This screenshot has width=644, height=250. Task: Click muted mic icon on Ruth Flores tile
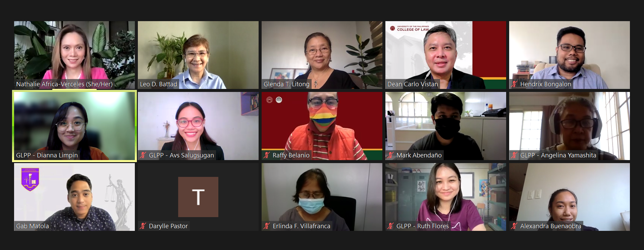390,226
